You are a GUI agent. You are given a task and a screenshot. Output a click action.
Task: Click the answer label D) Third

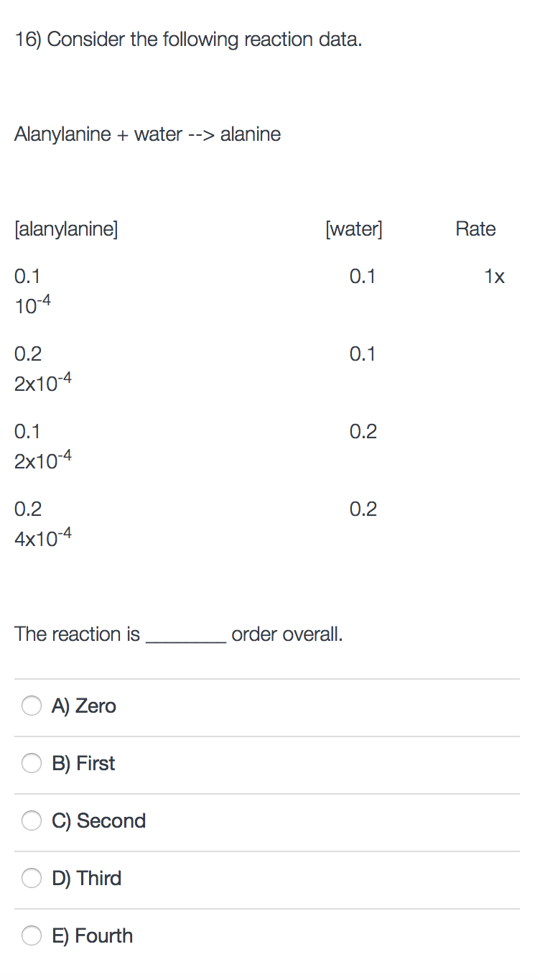[87, 878]
